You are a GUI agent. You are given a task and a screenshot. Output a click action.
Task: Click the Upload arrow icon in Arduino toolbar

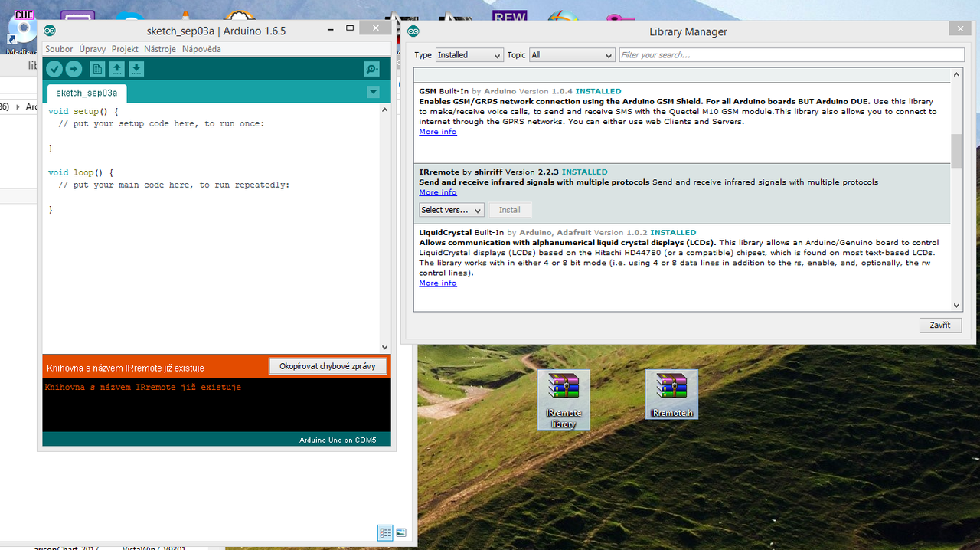[73, 69]
